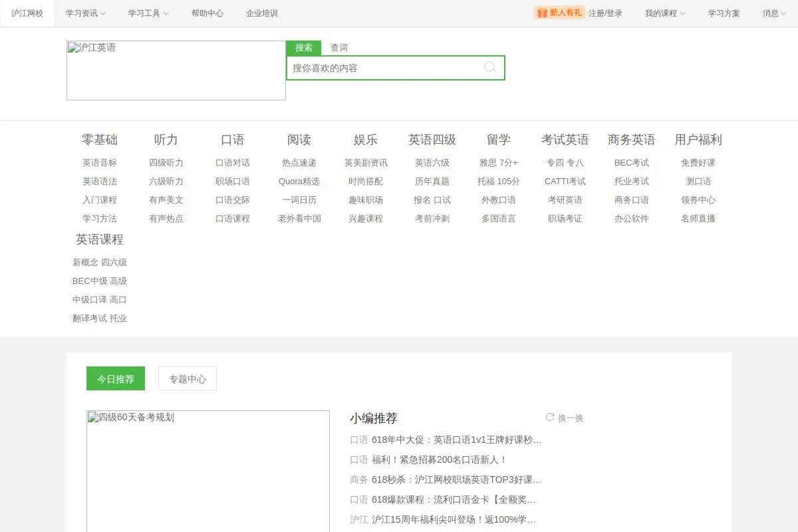
Task: Switch to the 查词 search tab
Action: click(x=339, y=48)
